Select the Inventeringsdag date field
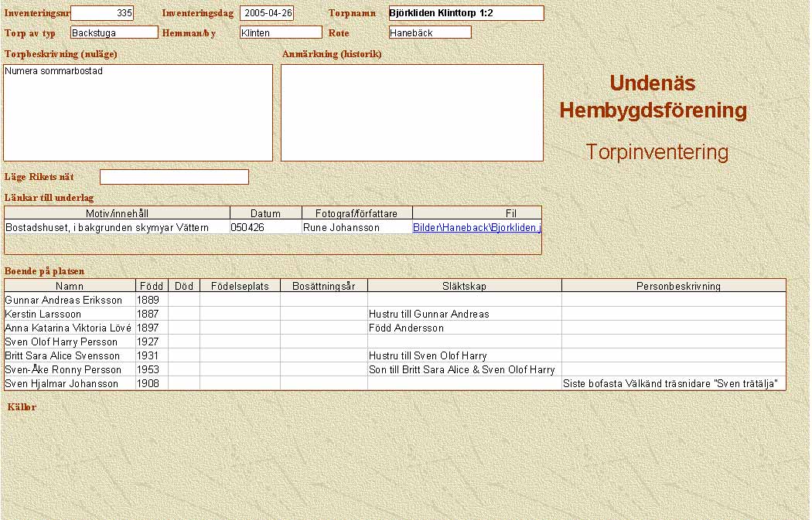The width and height of the screenshot is (812, 520). pyautogui.click(x=266, y=13)
